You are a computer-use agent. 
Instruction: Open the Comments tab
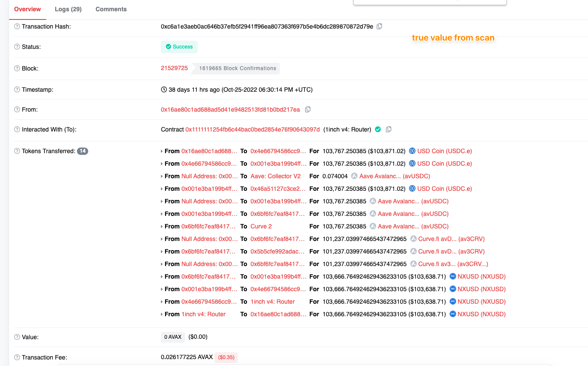tap(111, 9)
